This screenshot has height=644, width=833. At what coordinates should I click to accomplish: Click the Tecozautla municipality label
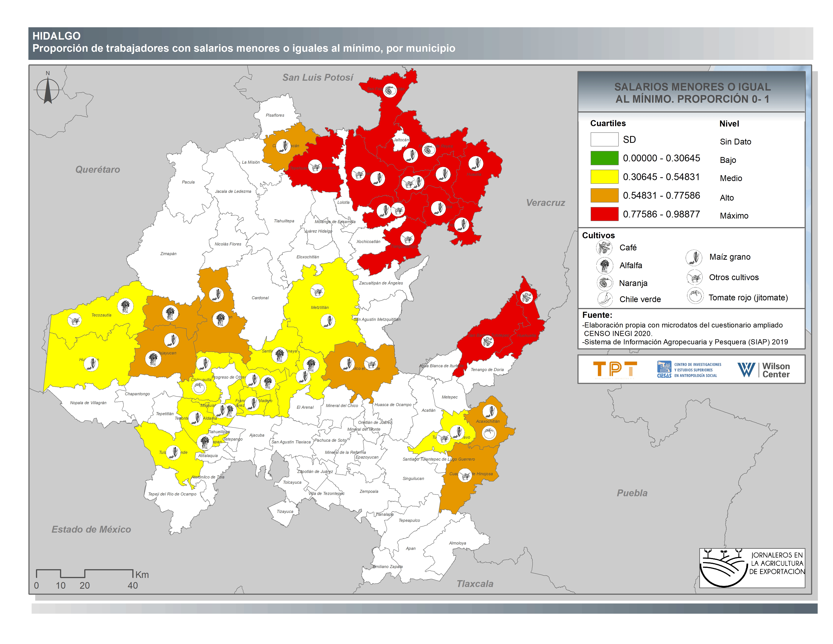pos(101,315)
